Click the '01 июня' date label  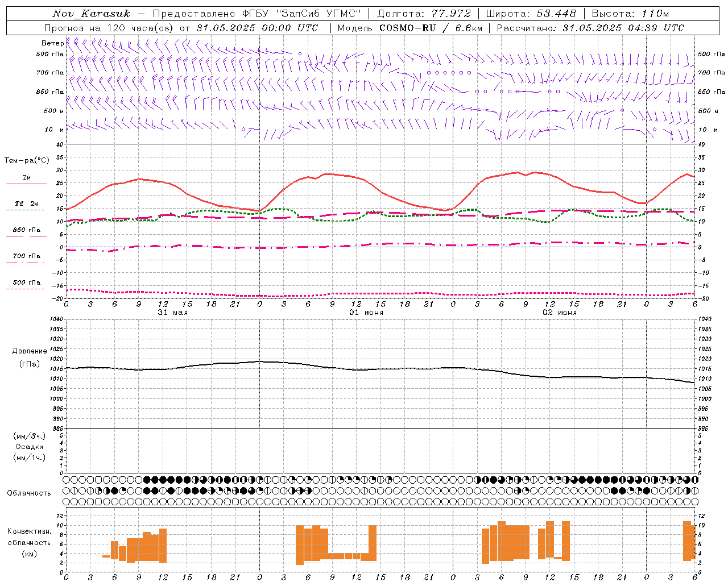click(366, 313)
